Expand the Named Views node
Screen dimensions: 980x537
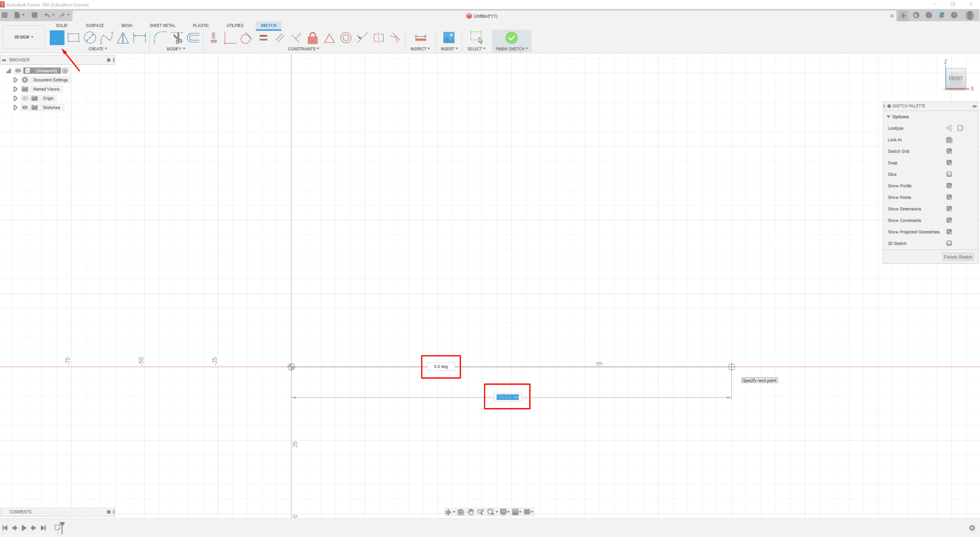[x=15, y=89]
